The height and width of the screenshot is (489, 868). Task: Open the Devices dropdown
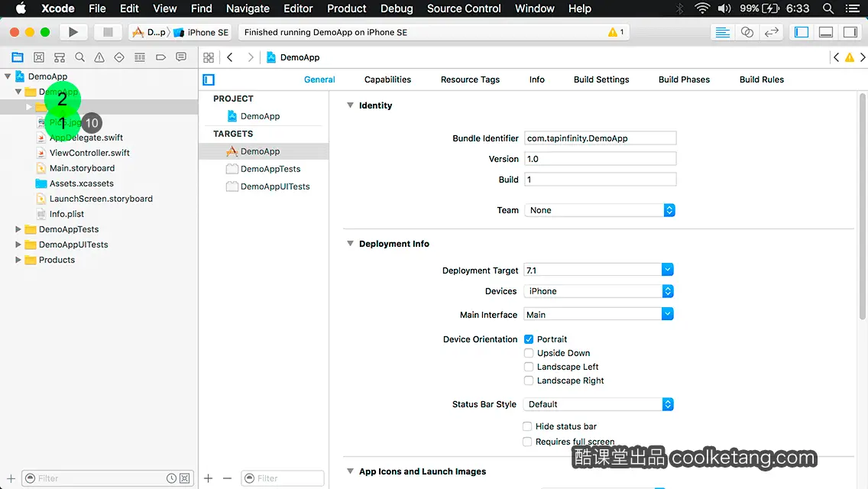[x=599, y=291]
